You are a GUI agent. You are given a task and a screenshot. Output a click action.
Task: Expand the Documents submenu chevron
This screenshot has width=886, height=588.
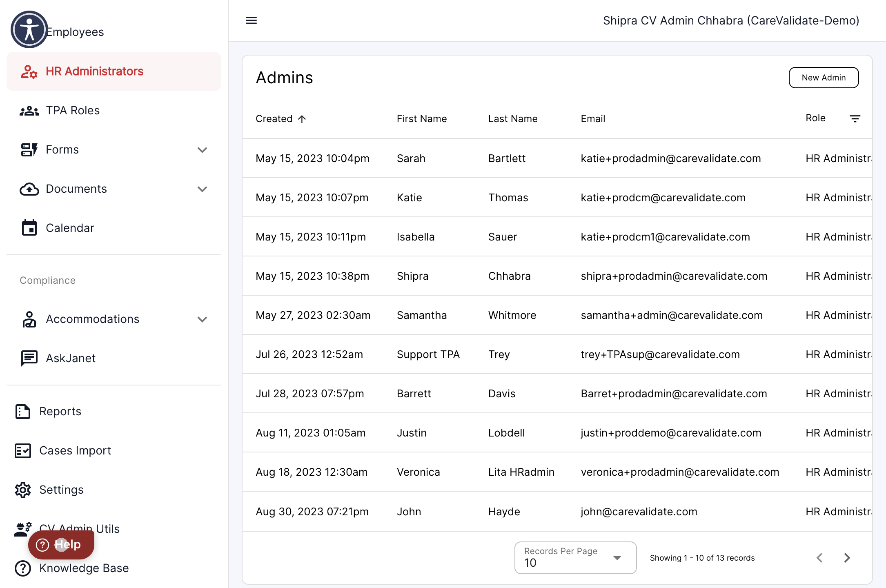point(202,189)
